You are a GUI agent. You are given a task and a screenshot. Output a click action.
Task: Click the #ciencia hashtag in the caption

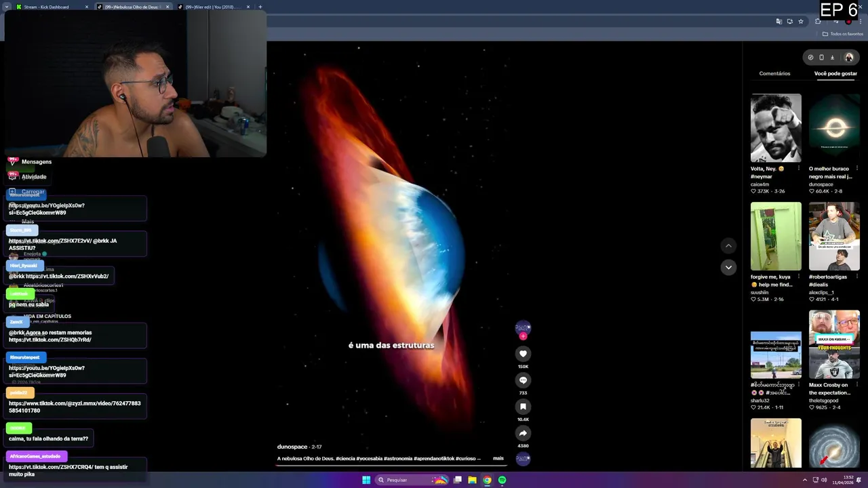(x=347, y=459)
